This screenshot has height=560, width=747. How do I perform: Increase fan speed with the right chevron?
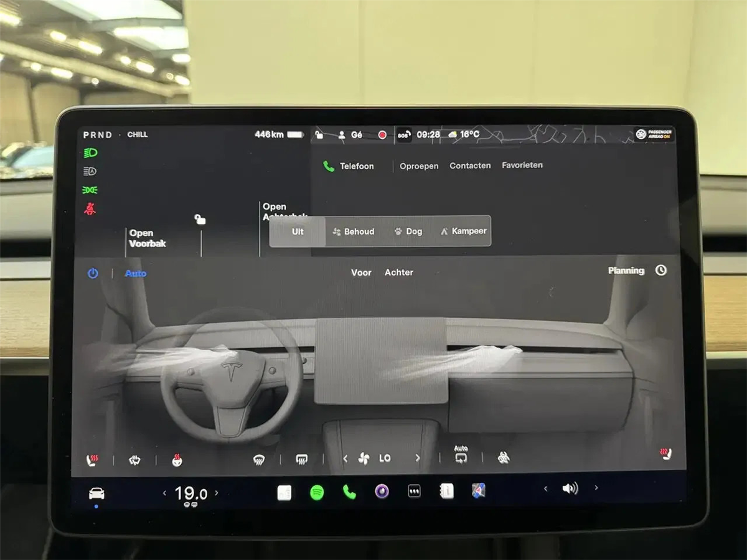coord(417,458)
